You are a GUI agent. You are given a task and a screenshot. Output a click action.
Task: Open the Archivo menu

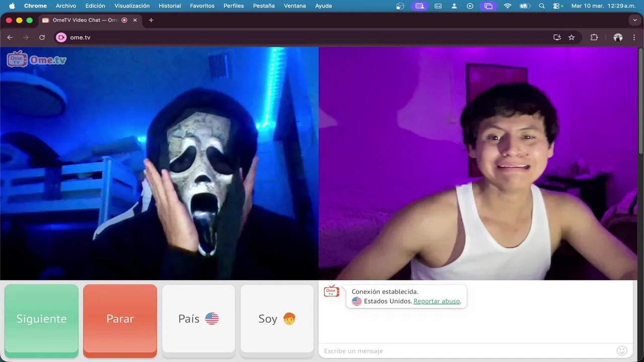[x=66, y=6]
